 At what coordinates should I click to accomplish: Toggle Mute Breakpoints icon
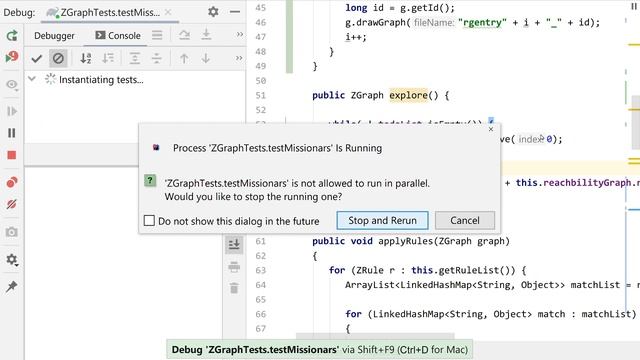click(11, 204)
